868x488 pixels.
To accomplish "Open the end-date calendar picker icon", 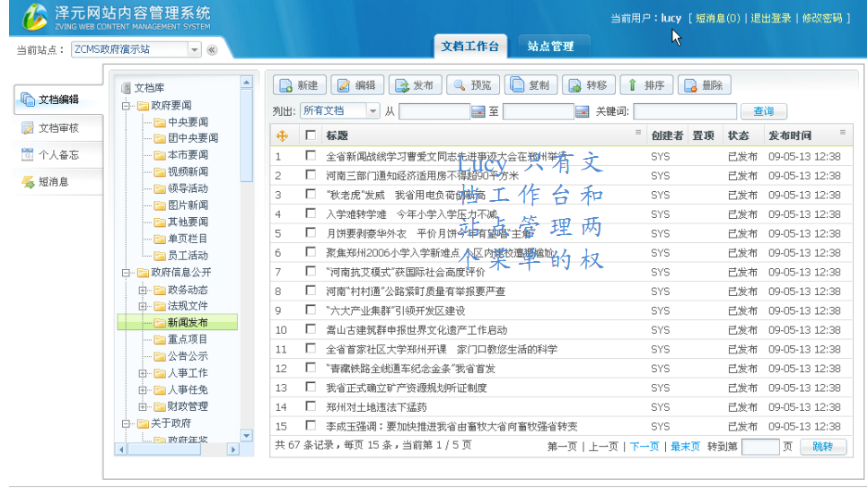I will coord(582,112).
